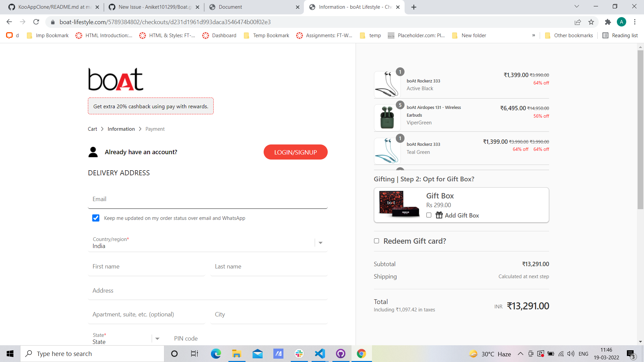Go back to Cart breadcrumb link
The image size is (644, 362).
click(x=92, y=129)
